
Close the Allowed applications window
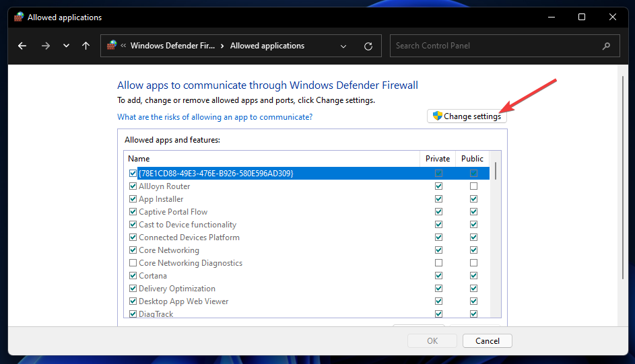click(613, 17)
